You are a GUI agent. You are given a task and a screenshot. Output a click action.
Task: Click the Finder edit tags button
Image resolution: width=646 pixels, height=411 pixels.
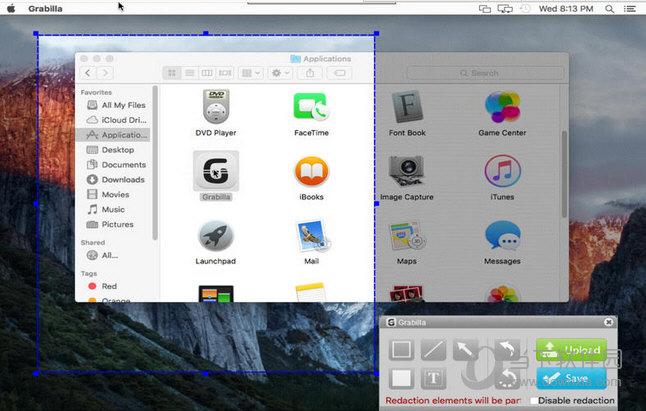[339, 73]
